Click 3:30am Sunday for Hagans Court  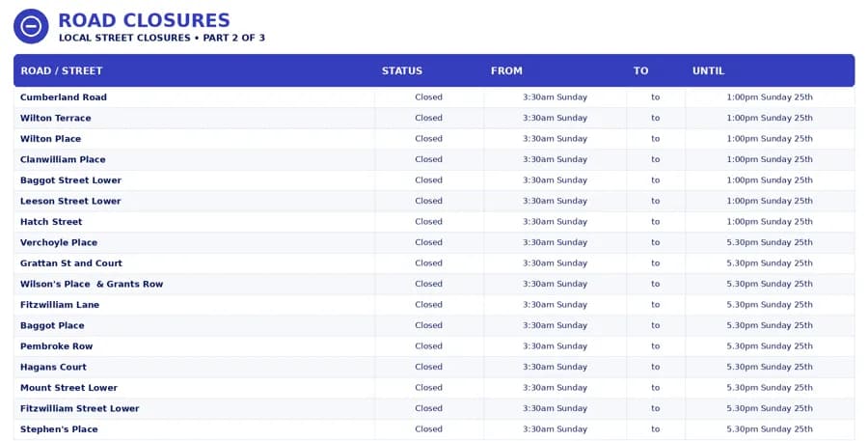[555, 368]
